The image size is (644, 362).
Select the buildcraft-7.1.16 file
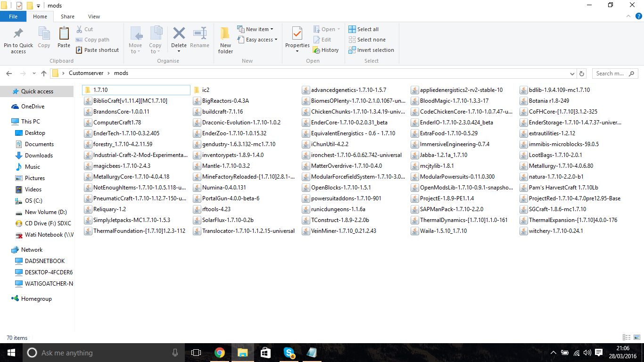[218, 112]
